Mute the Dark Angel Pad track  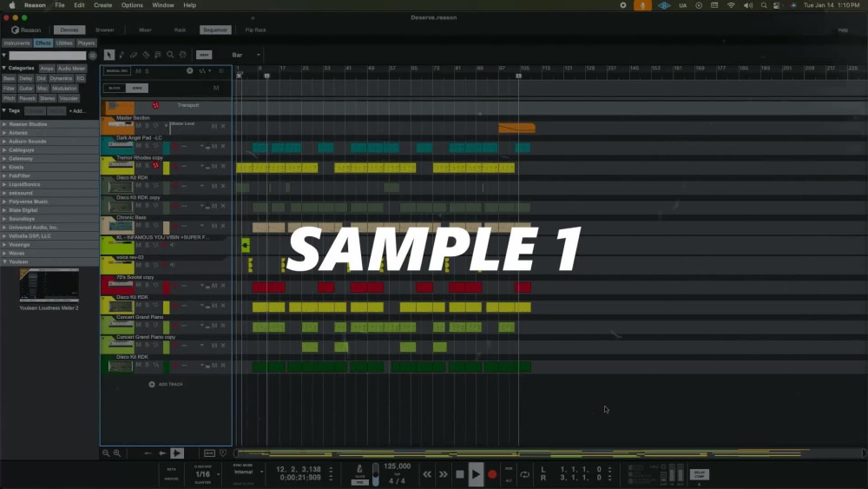point(138,146)
